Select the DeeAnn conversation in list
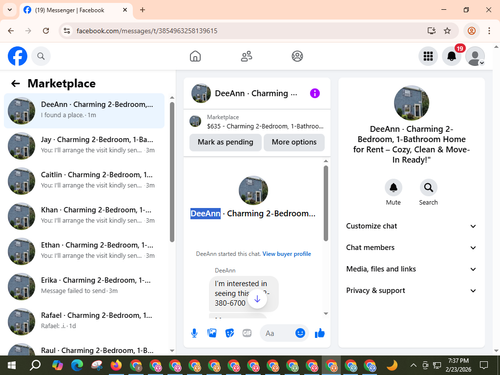Image resolution: width=500 pixels, height=375 pixels. tap(84, 111)
